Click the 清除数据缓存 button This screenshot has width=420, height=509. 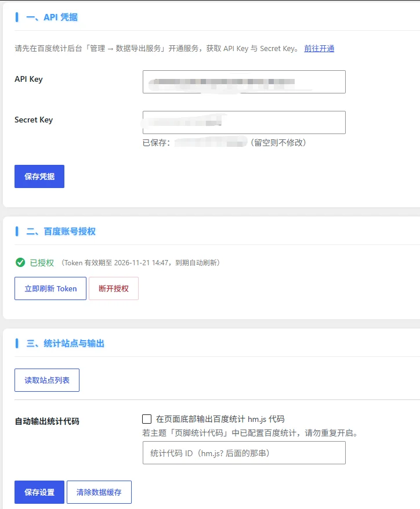coord(99,492)
